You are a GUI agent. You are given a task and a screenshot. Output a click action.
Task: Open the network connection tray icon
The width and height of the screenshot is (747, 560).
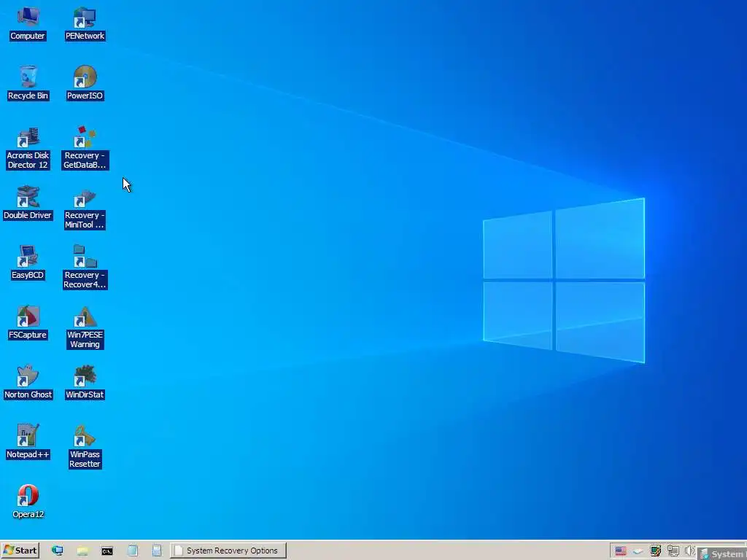[x=673, y=551]
